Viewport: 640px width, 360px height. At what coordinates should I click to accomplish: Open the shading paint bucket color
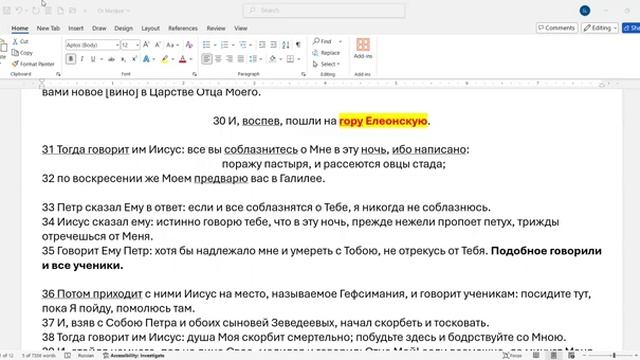coord(272,59)
